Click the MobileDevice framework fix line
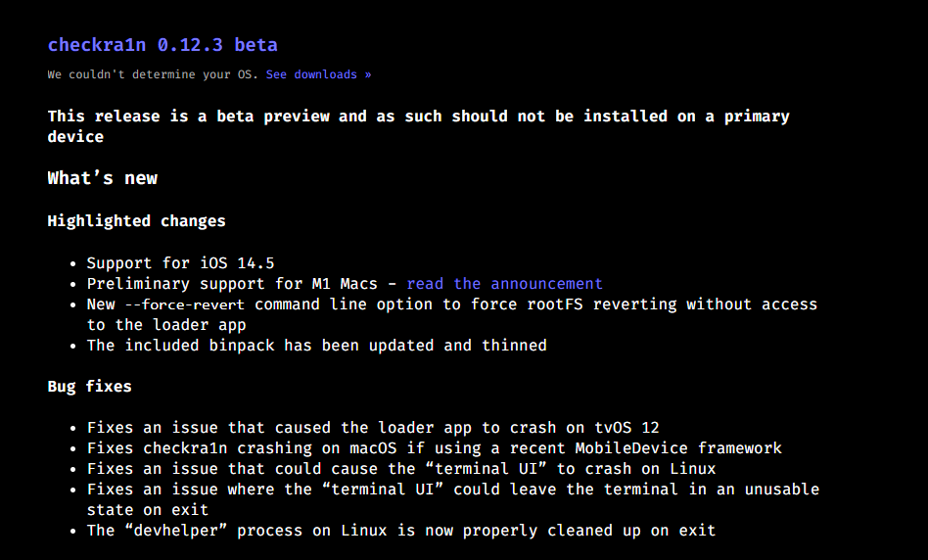The image size is (928, 560). [434, 448]
